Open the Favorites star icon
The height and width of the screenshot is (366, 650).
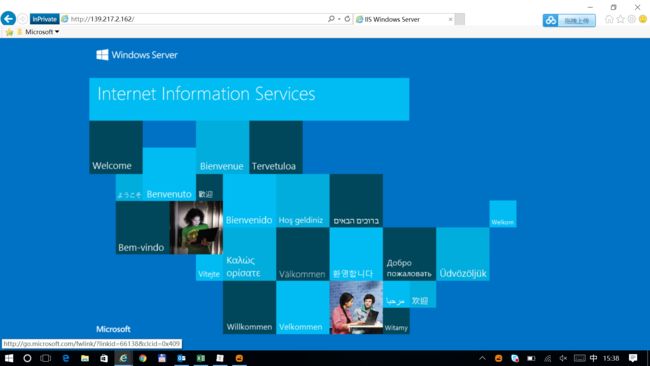[x=620, y=19]
